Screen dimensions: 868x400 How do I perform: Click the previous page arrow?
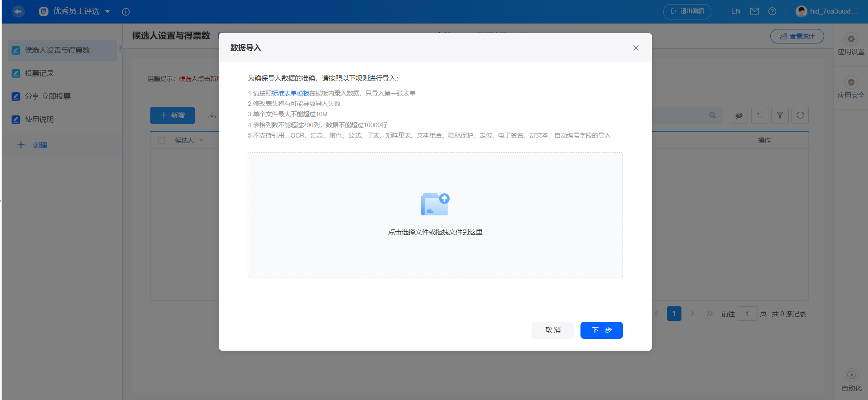(656, 314)
